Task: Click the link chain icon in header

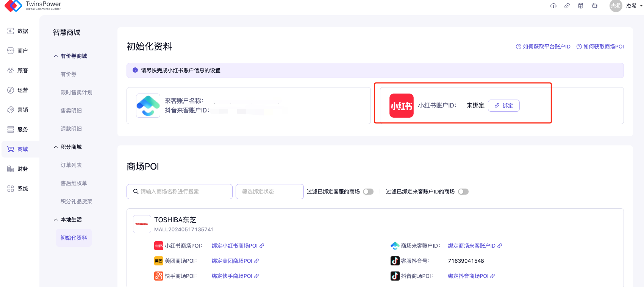Action: 567,6
